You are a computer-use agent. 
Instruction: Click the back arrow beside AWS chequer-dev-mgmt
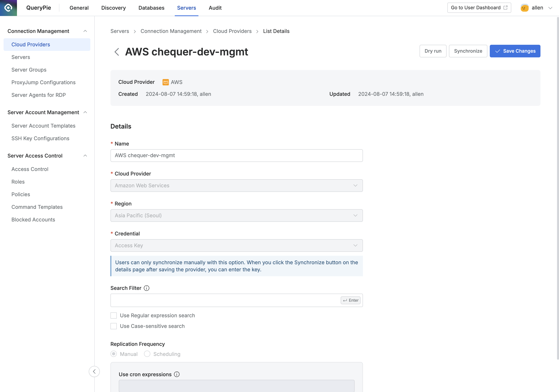pyautogui.click(x=117, y=52)
